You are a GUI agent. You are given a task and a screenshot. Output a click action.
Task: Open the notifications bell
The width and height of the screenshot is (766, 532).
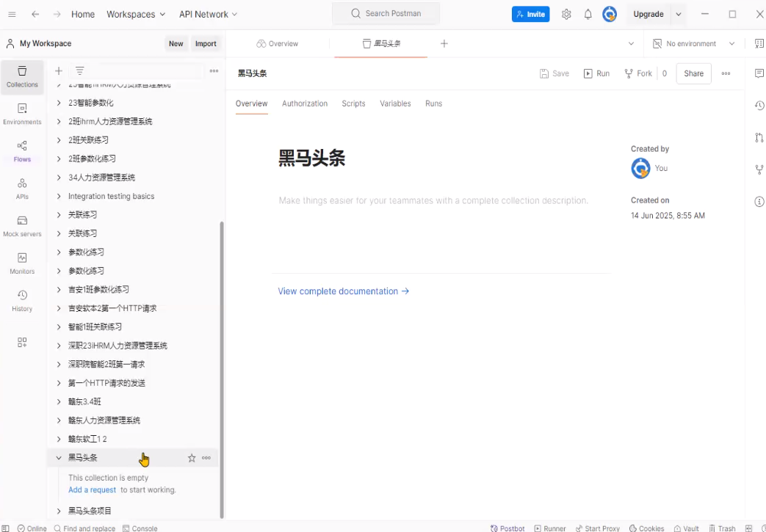[588, 14]
